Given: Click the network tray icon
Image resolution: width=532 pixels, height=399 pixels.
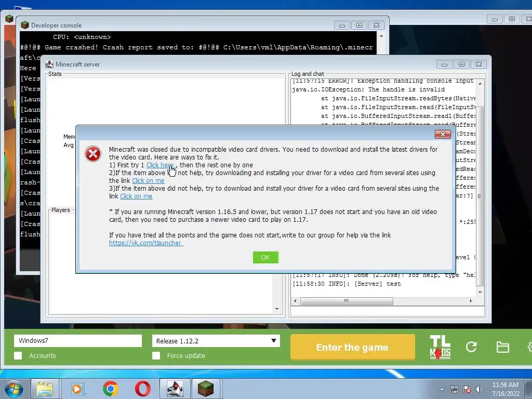Looking at the screenshot, I should coord(454,389).
